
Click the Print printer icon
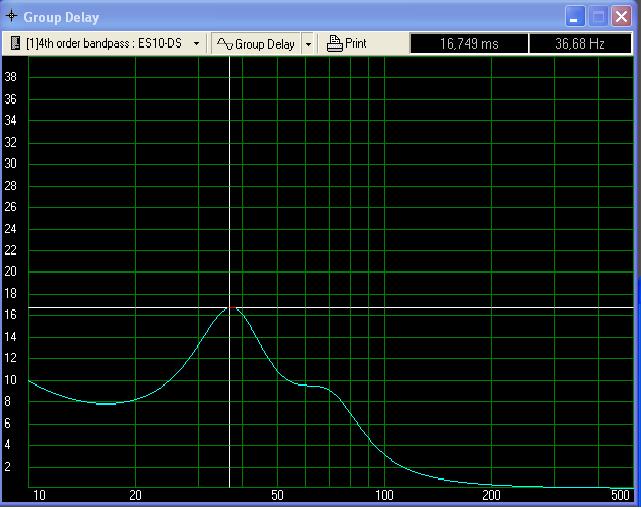click(x=335, y=44)
